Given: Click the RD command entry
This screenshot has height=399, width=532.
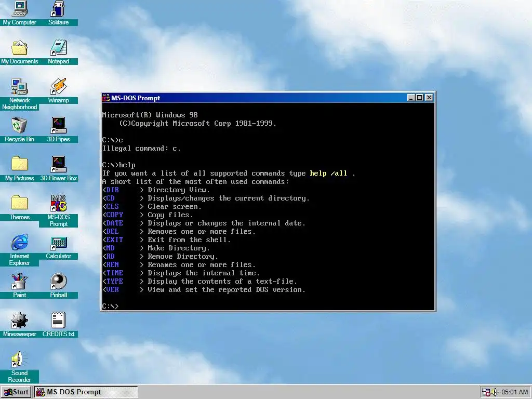Looking at the screenshot, I should tap(110, 257).
